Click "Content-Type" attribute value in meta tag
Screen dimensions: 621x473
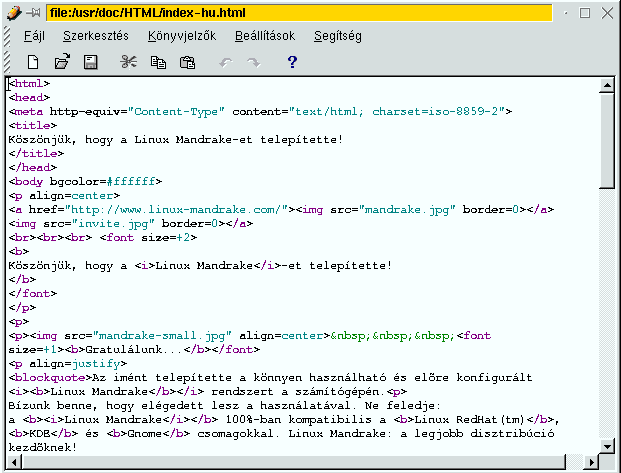tap(176, 112)
